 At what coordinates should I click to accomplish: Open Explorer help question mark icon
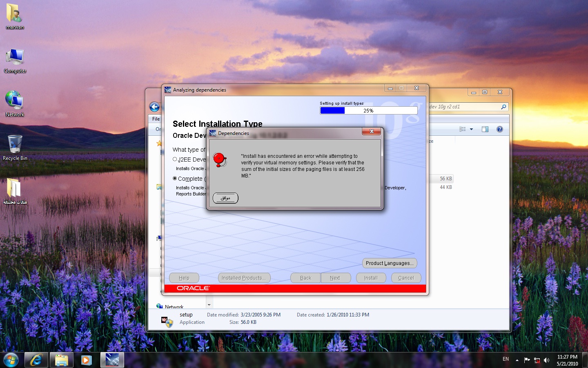point(499,129)
